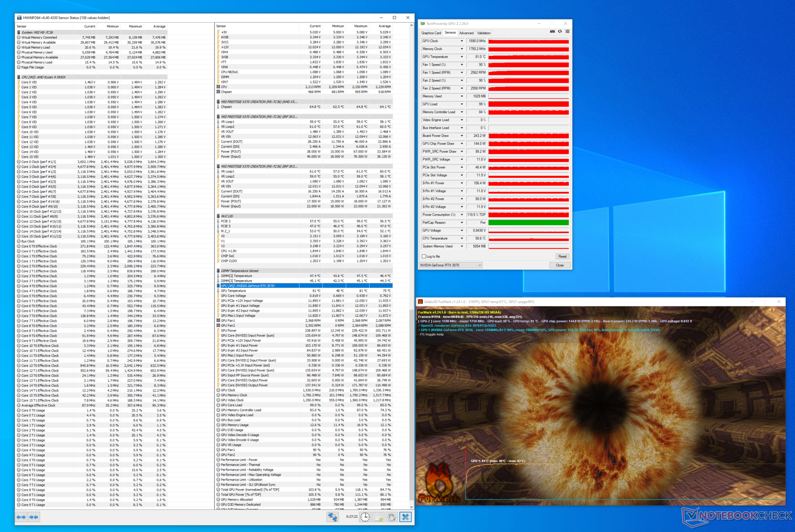Select the DIMM Temperature Sensor group header

304,271
